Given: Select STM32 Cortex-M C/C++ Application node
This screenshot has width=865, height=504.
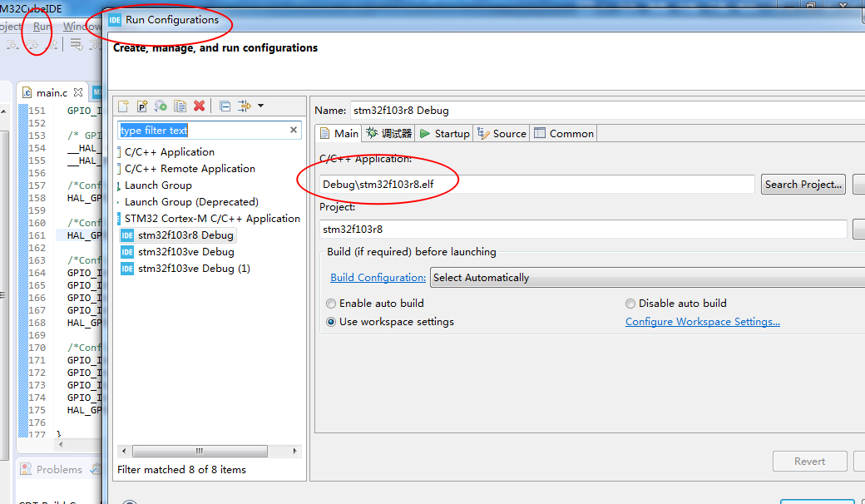Looking at the screenshot, I should click(x=212, y=219).
